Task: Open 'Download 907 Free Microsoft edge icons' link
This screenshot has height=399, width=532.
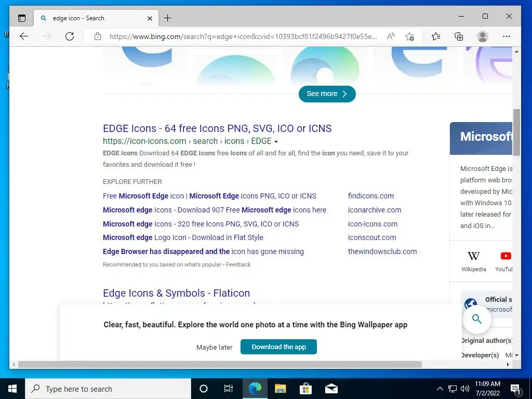Action: (215, 210)
